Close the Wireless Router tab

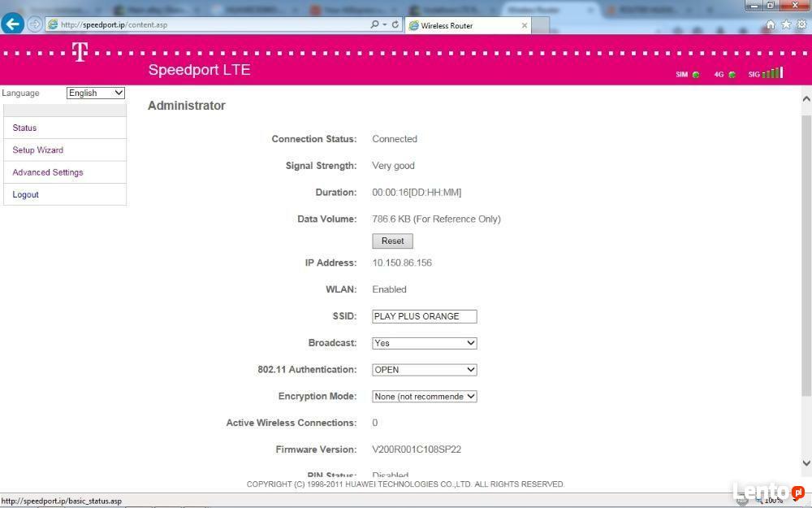tap(525, 25)
